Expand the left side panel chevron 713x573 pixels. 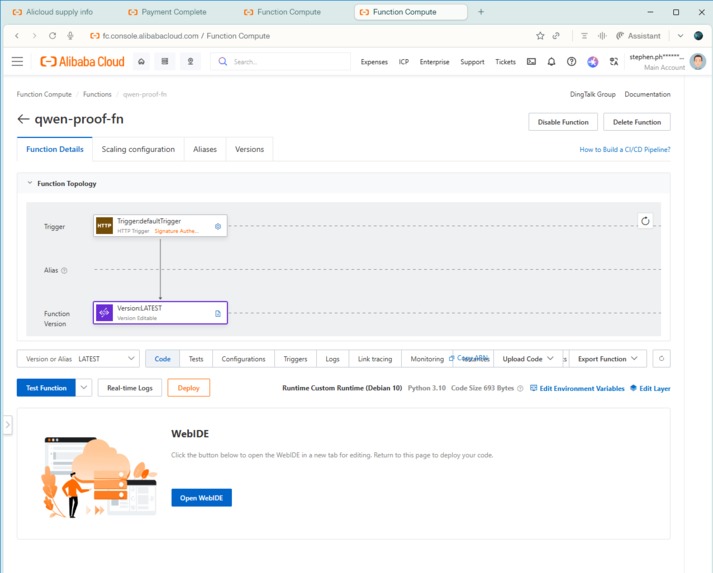click(x=8, y=425)
